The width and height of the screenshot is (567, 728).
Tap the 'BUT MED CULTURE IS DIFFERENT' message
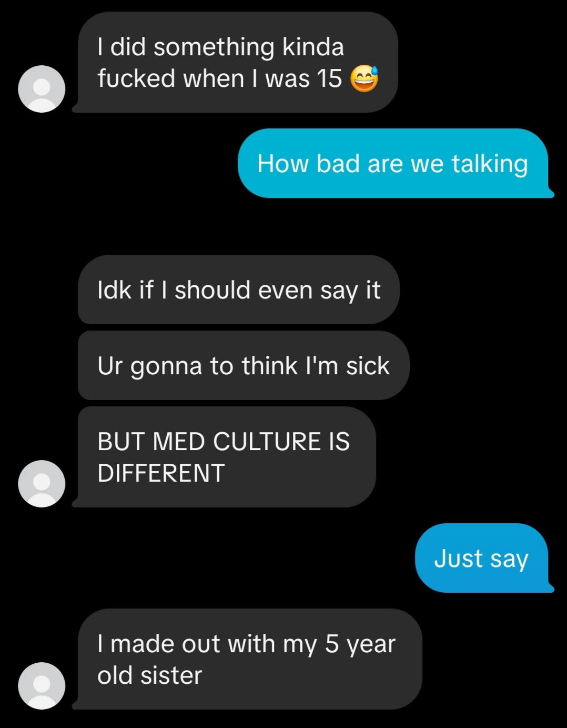click(x=225, y=457)
